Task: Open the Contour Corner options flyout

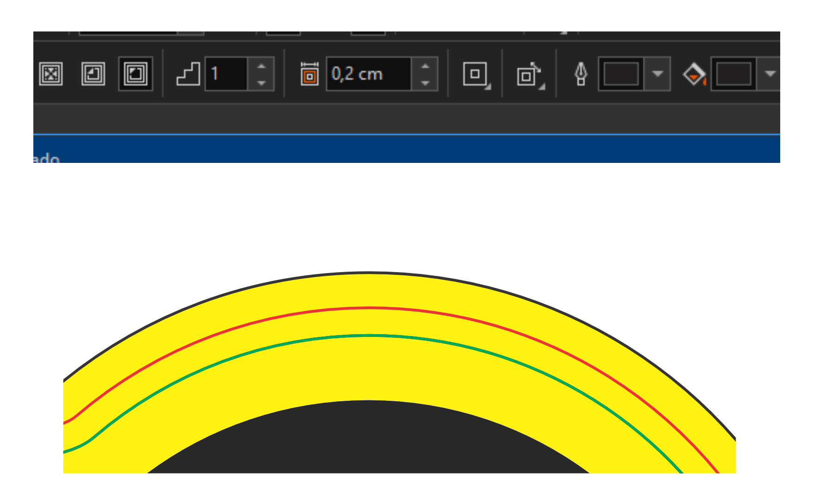Action: coord(476,75)
